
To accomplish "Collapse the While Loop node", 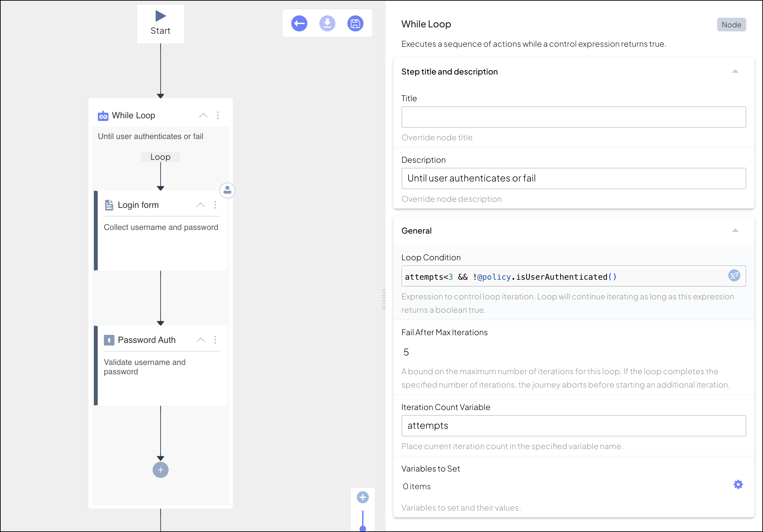I will point(203,115).
